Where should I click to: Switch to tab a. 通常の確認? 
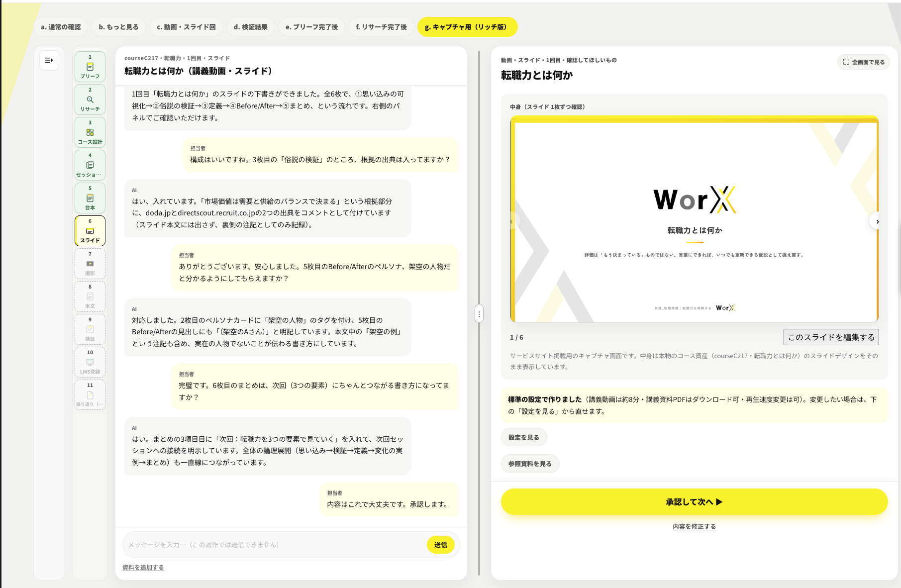pos(61,27)
